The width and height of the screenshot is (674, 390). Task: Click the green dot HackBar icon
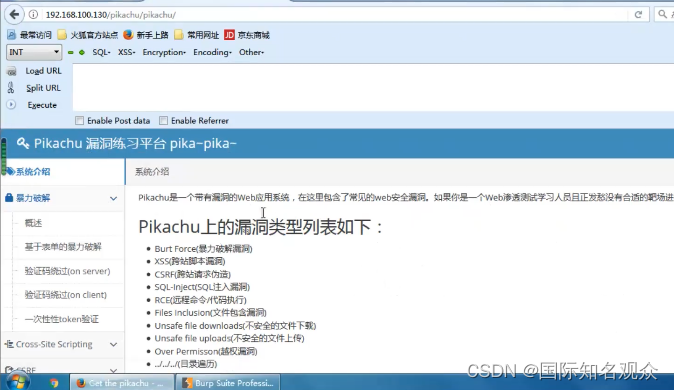pyautogui.click(x=82, y=52)
